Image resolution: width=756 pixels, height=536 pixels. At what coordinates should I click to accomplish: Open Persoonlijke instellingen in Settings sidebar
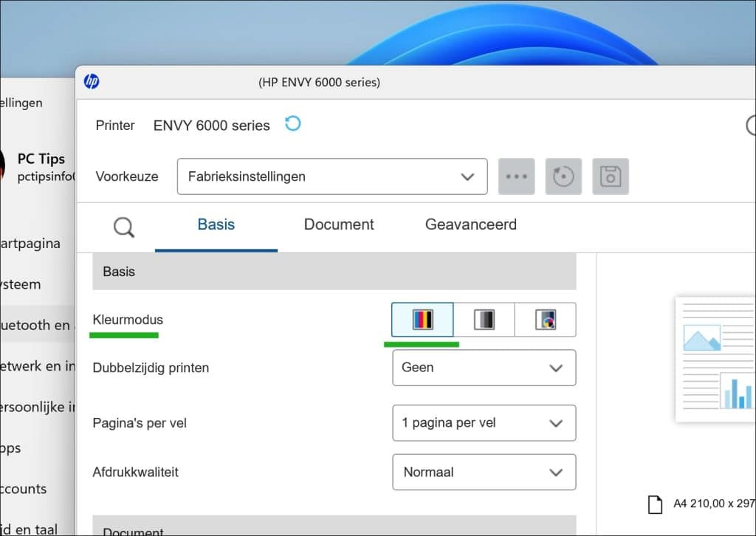coord(38,407)
